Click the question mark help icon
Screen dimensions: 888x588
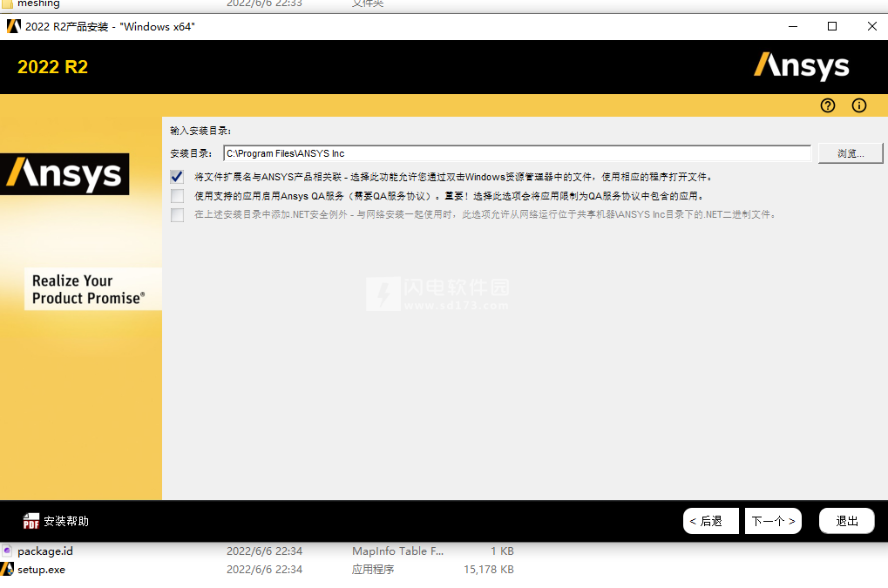tap(828, 105)
